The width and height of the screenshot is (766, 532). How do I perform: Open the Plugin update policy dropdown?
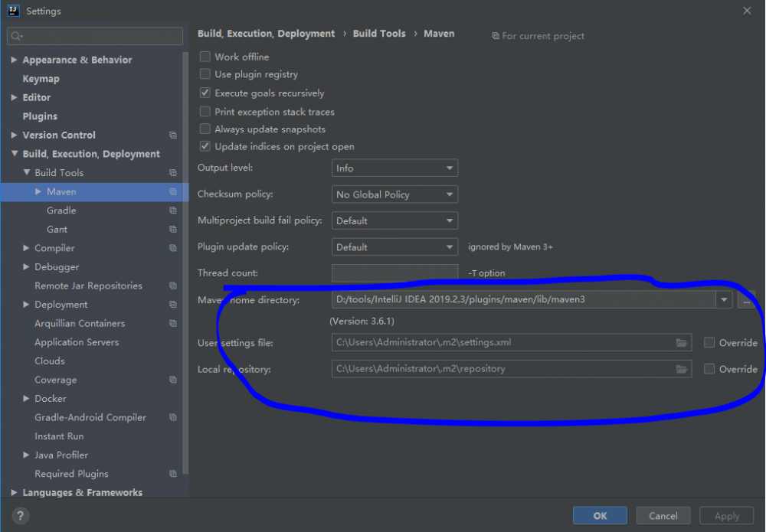[x=394, y=247]
